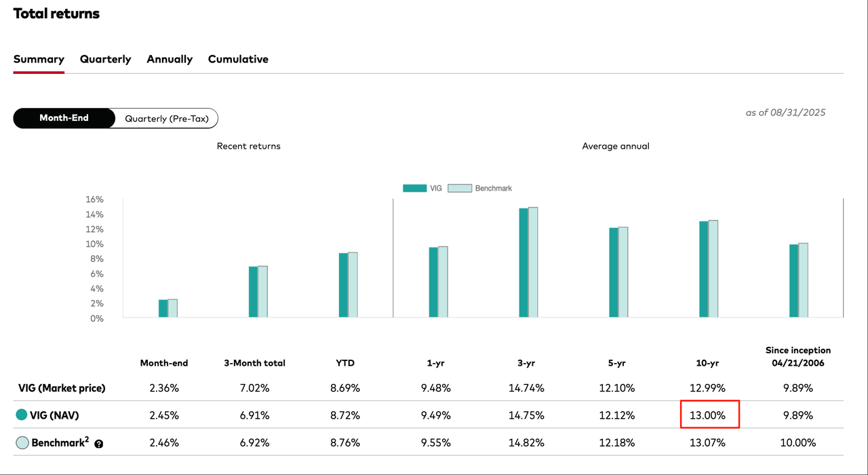Select the Month-End toggle option

coord(64,118)
